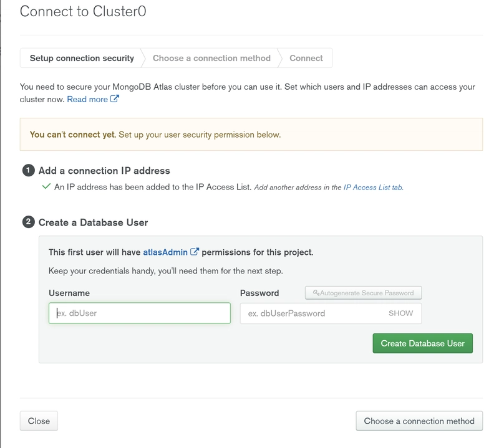
Task: Click the step 2 number badge
Action: 28,222
